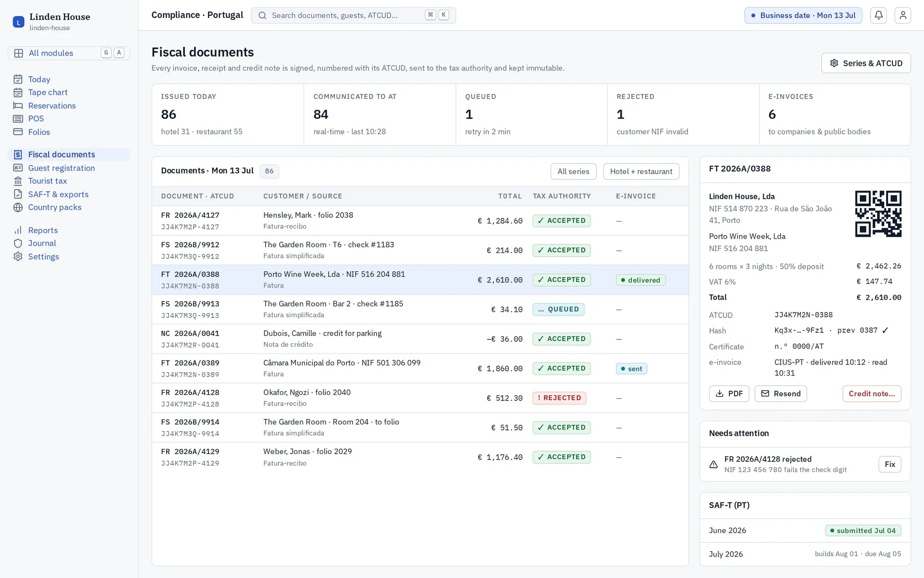Screen dimensions: 924x578
Task: Click the Settings gear icon in sidebar
Action: click(x=18, y=257)
